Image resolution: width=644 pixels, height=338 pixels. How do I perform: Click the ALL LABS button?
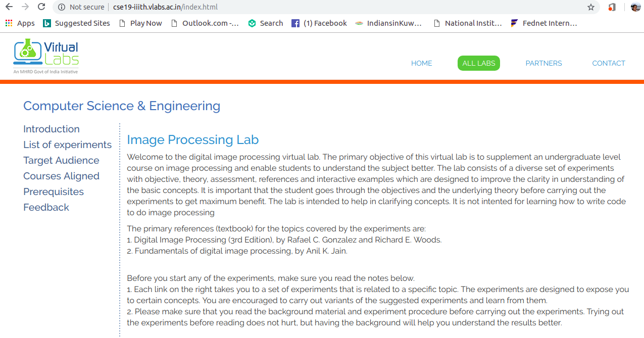coord(478,63)
